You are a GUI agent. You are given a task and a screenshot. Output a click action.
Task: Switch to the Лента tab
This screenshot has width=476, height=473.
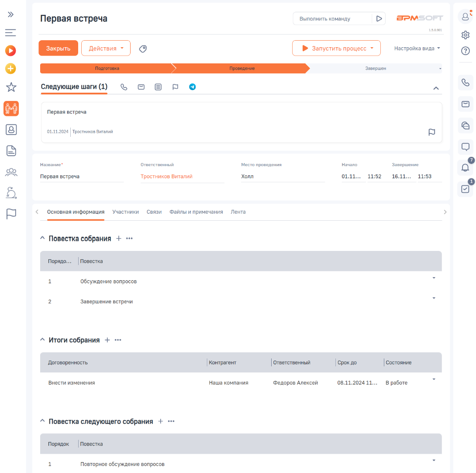click(x=238, y=212)
